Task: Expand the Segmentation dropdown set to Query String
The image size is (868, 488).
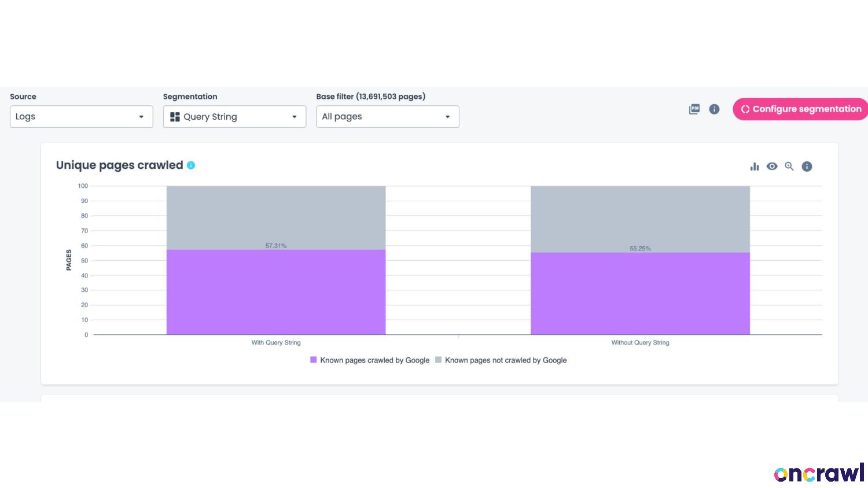Action: tap(234, 117)
